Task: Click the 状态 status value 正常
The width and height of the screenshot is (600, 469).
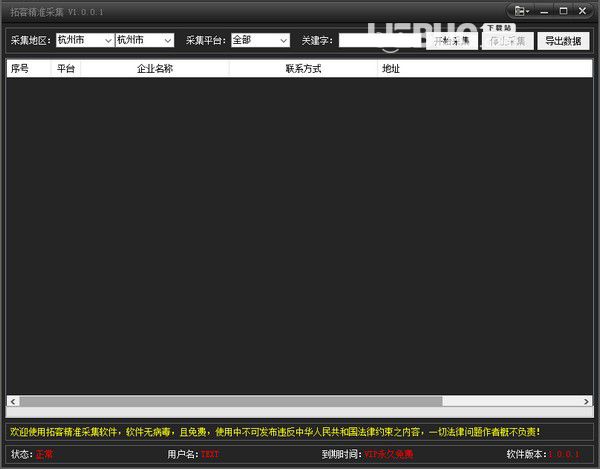Action: tap(44, 454)
